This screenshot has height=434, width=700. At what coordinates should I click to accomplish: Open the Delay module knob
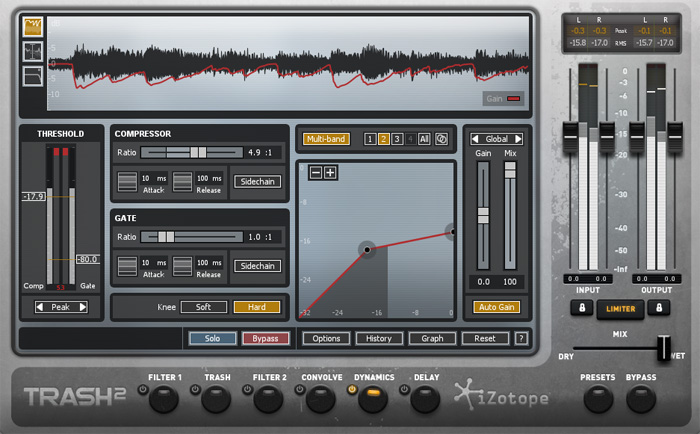(425, 399)
